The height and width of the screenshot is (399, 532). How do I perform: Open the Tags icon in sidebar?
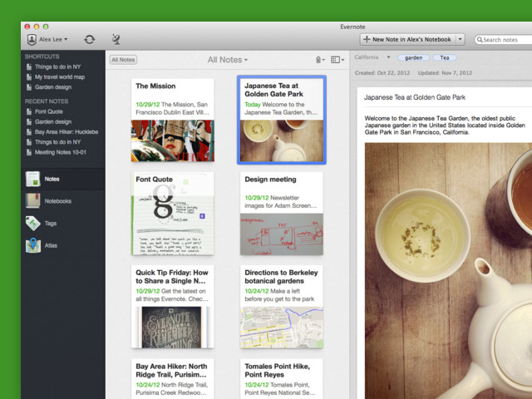click(x=33, y=224)
